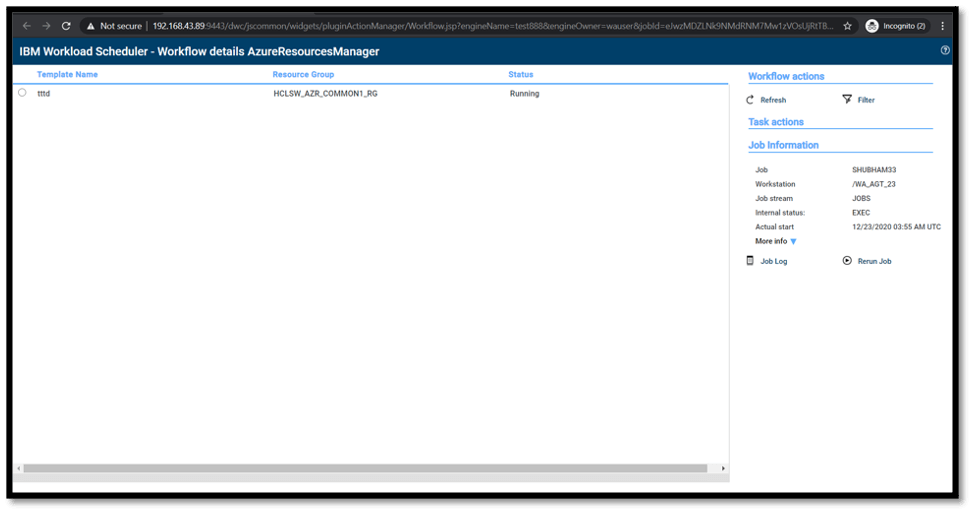
Task: Click the Actual start label
Action: pos(774,227)
